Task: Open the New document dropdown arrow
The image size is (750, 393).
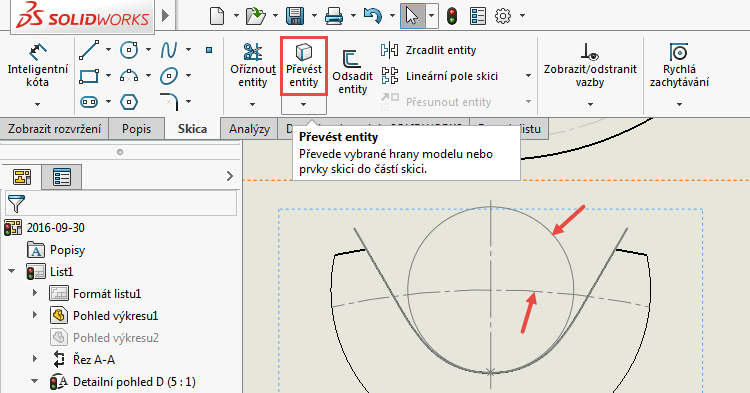Action: pos(236,16)
